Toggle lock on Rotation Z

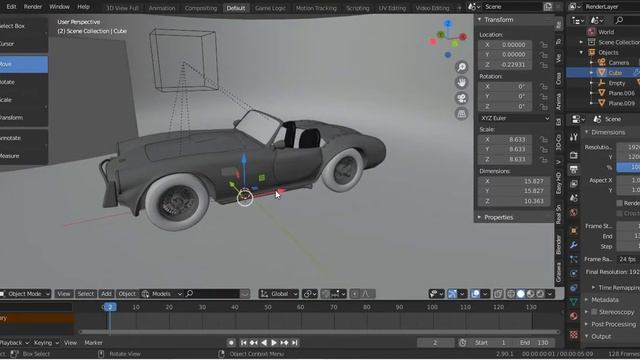pos(543,106)
